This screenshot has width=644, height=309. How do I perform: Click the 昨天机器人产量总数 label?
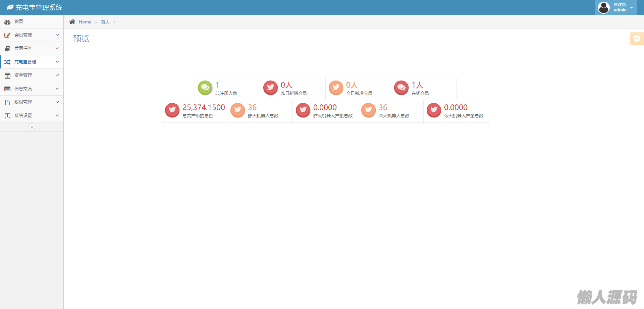pos(333,116)
